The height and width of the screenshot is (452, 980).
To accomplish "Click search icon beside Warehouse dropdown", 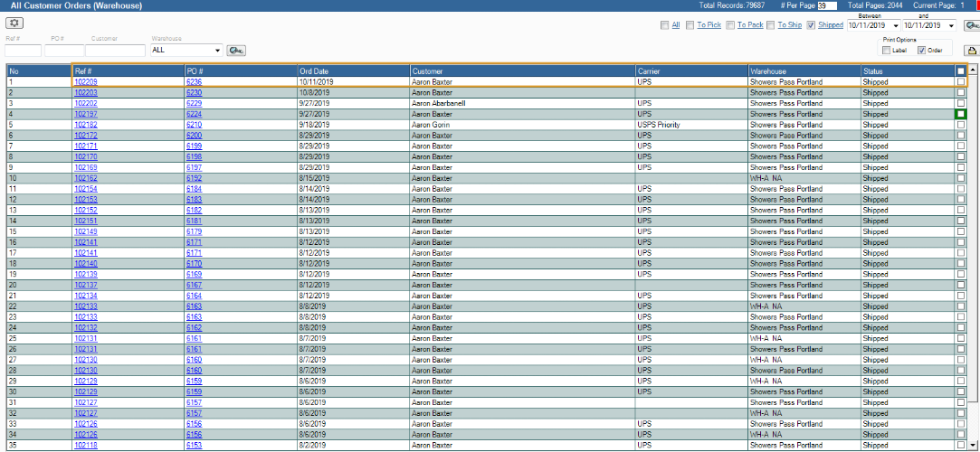I will point(236,51).
